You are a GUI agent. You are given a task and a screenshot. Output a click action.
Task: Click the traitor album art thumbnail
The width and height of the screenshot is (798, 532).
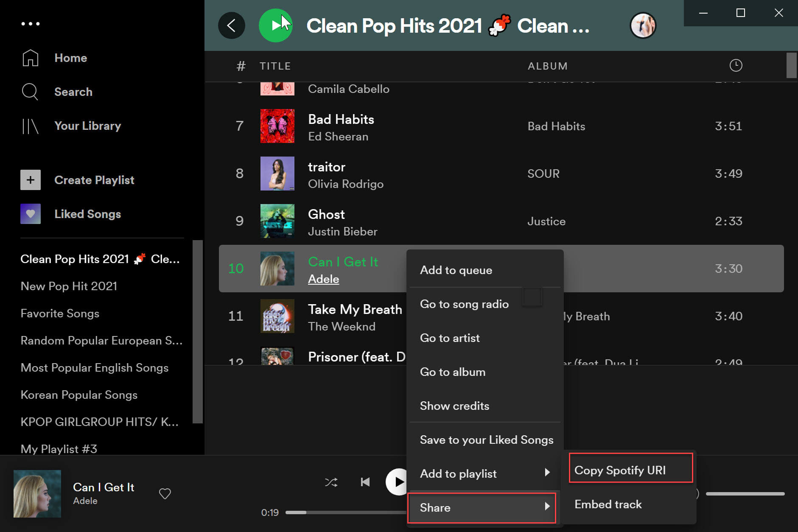[277, 174]
